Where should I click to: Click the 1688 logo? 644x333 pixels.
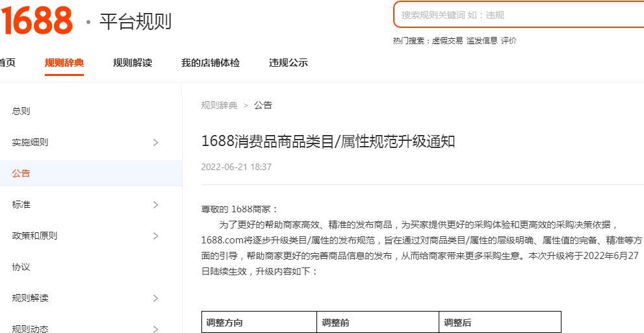click(x=36, y=21)
